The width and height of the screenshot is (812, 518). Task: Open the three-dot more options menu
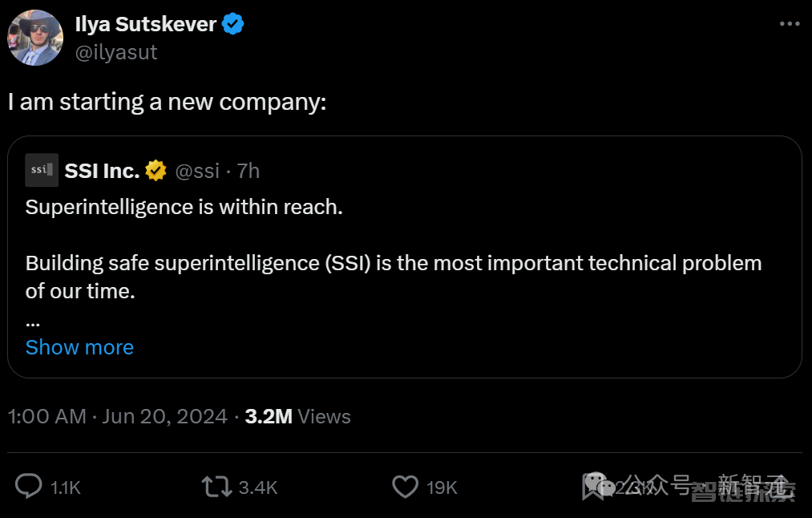(790, 24)
